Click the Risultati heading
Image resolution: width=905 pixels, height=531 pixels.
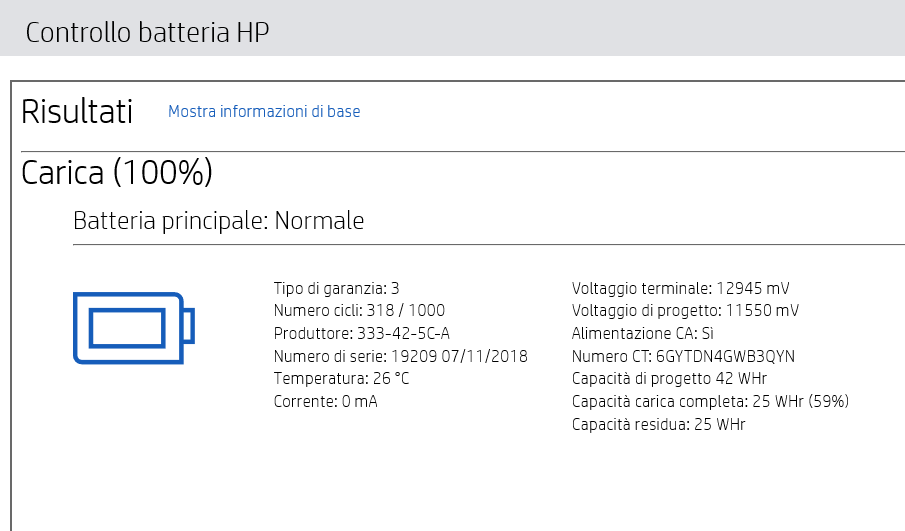coord(77,111)
